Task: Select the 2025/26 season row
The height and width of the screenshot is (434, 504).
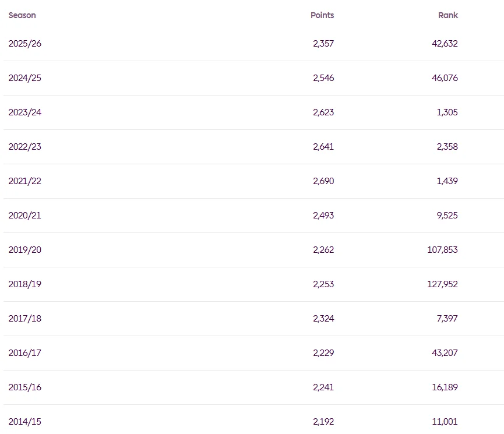Action: (253, 43)
